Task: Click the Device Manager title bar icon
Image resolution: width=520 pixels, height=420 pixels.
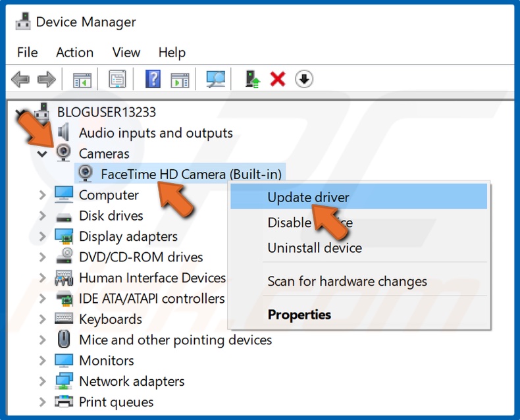Action: (23, 21)
